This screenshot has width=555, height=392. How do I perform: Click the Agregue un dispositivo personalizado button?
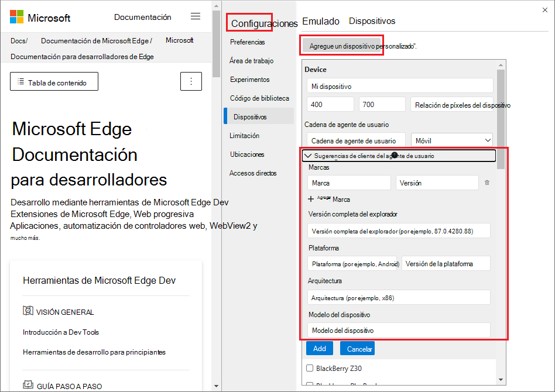coord(341,45)
